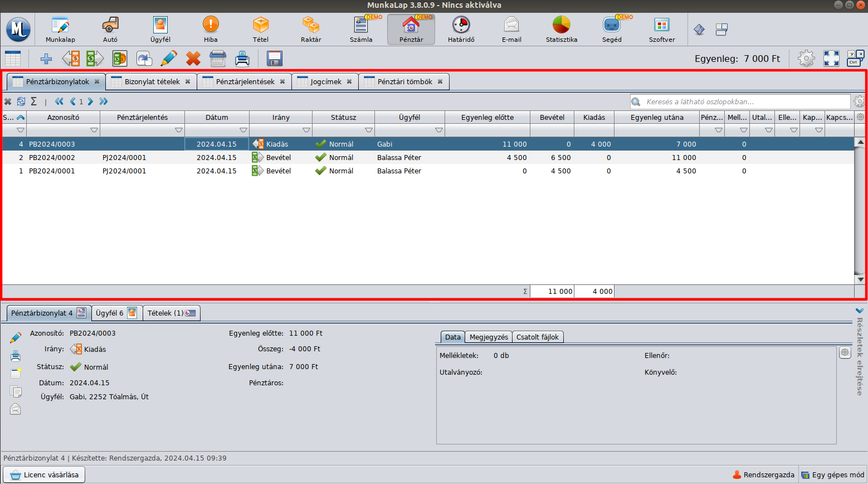
Task: Toggle the sigma summary row icon
Action: click(x=34, y=101)
